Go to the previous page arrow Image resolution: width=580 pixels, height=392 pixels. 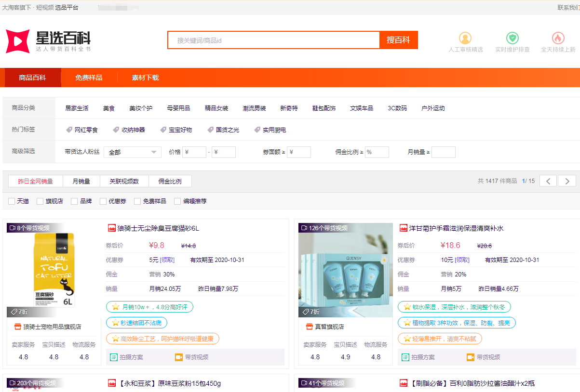tap(548, 181)
